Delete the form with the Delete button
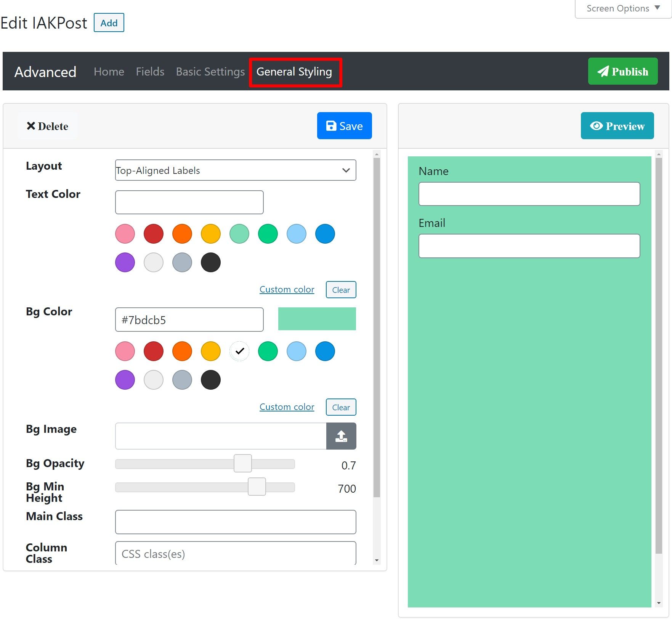This screenshot has height=625, width=672. point(47,126)
